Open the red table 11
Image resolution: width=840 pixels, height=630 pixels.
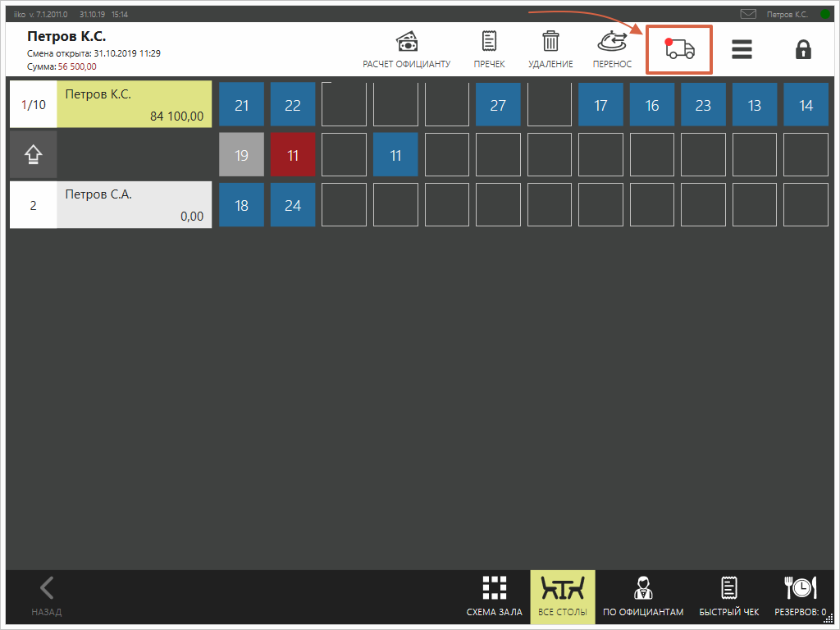(x=293, y=155)
